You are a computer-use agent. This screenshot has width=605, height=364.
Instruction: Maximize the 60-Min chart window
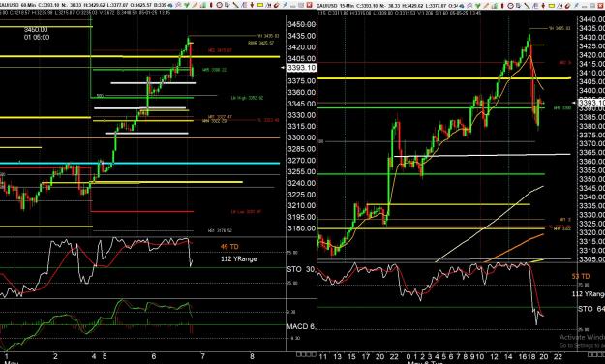click(x=301, y=5)
